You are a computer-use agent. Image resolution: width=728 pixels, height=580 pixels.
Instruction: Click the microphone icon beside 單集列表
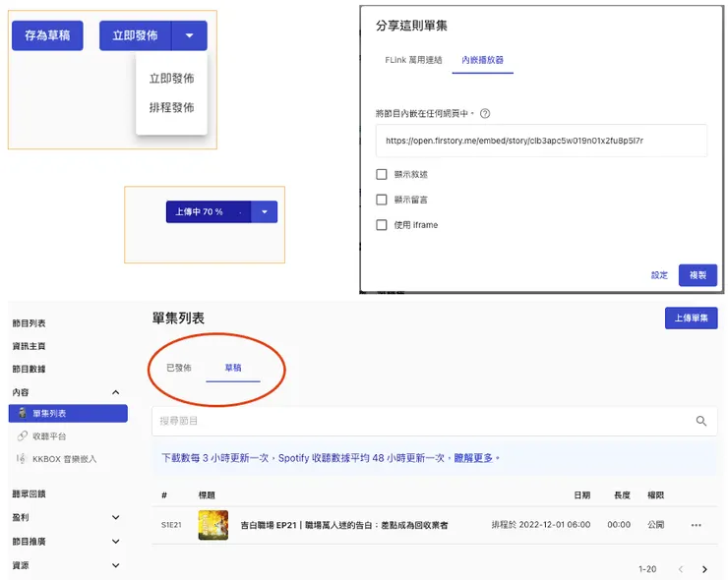(x=22, y=413)
